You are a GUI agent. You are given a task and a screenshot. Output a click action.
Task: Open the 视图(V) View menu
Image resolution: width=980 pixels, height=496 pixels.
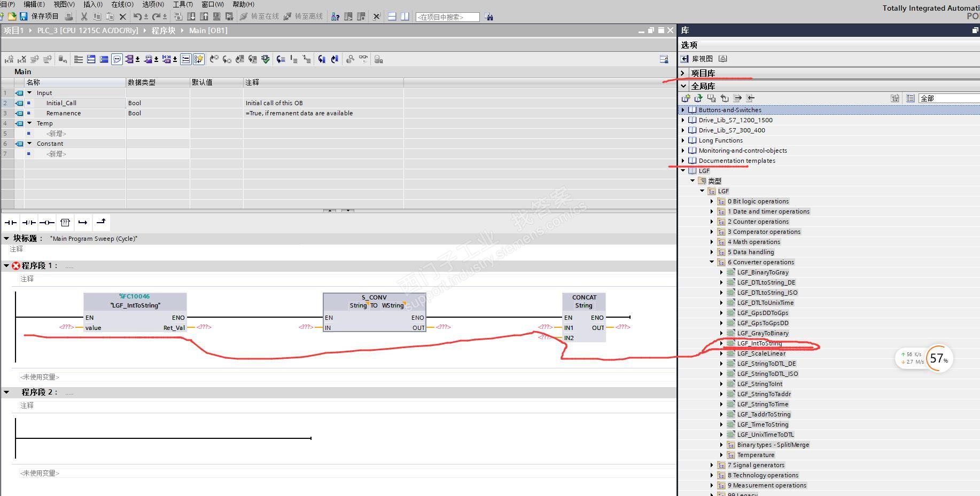[64, 4]
